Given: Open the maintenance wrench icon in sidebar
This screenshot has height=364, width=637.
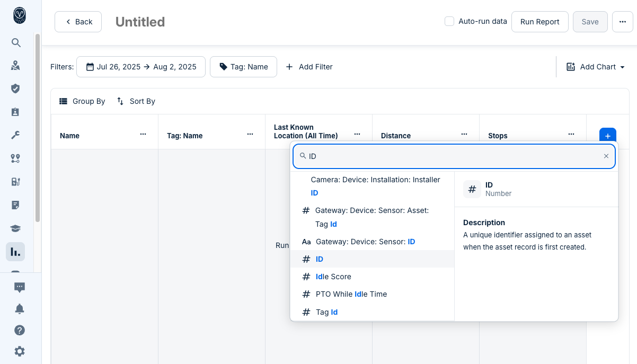Looking at the screenshot, I should [16, 135].
